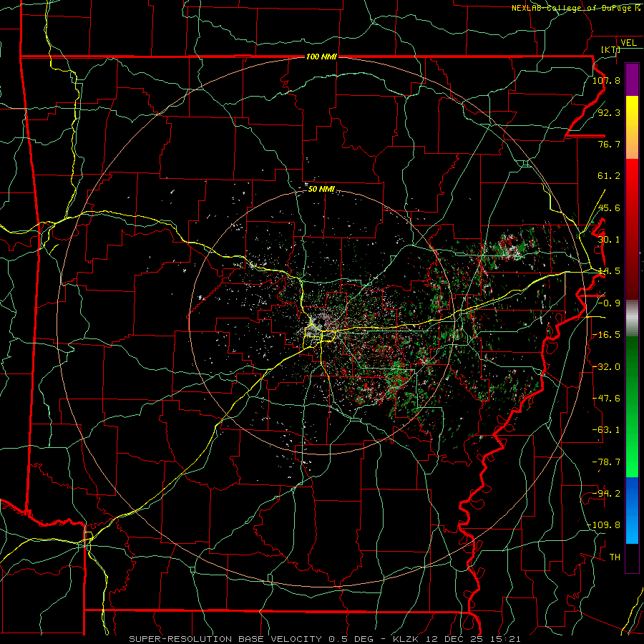
Task: Click the 107.8 velocity scale value
Action: pos(606,80)
